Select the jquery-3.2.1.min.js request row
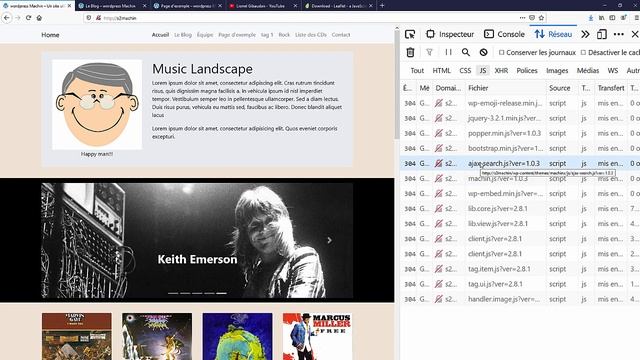This screenshot has height=360, width=640. coord(520,118)
